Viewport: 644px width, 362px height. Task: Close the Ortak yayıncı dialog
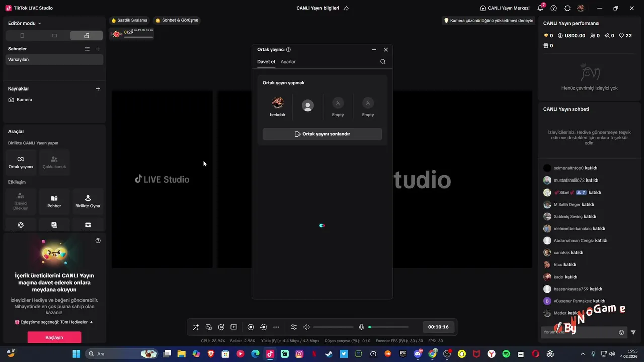click(x=386, y=50)
